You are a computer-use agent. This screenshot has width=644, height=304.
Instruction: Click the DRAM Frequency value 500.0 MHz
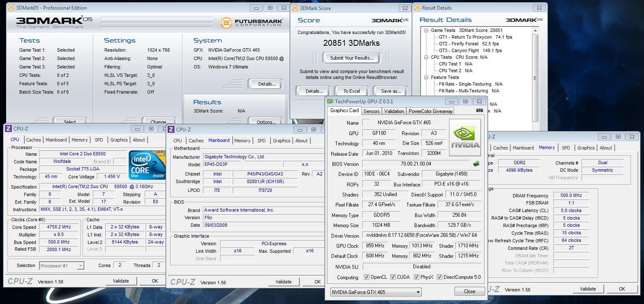pos(571,196)
